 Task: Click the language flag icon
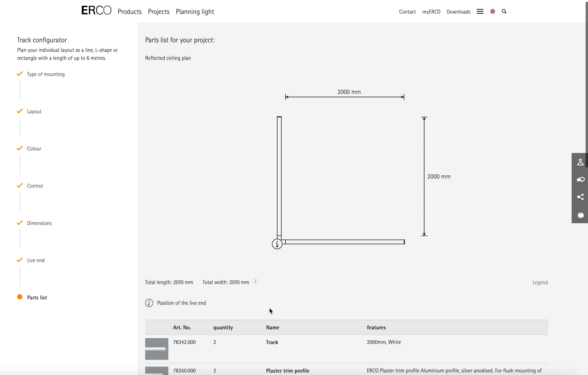coord(493,11)
